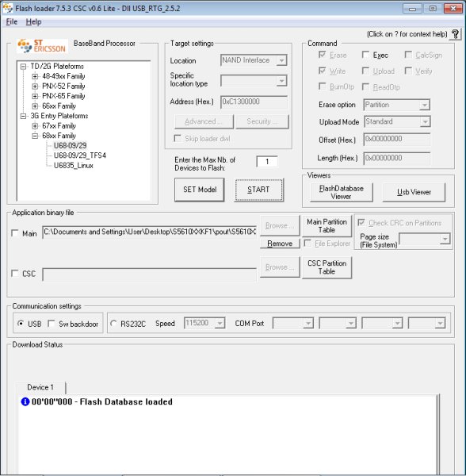Open the Specific location type dropdown
Image resolution: width=466 pixels, height=476 pixels.
pyautogui.click(x=254, y=81)
